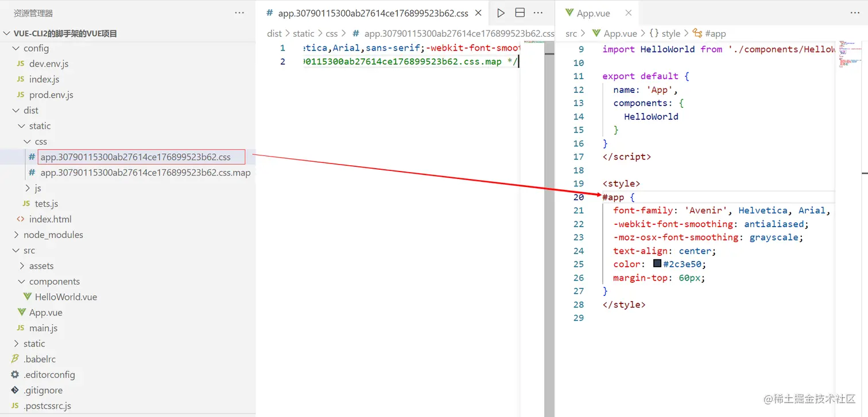The image size is (868, 417).
Task: Click the '-moz-osx-font-smoothing: grayscale;' line
Action: [708, 237]
